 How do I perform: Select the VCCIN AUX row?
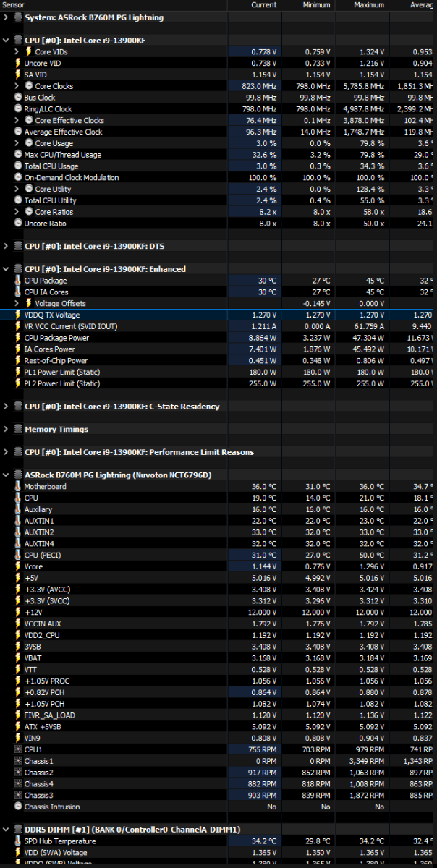point(218,624)
